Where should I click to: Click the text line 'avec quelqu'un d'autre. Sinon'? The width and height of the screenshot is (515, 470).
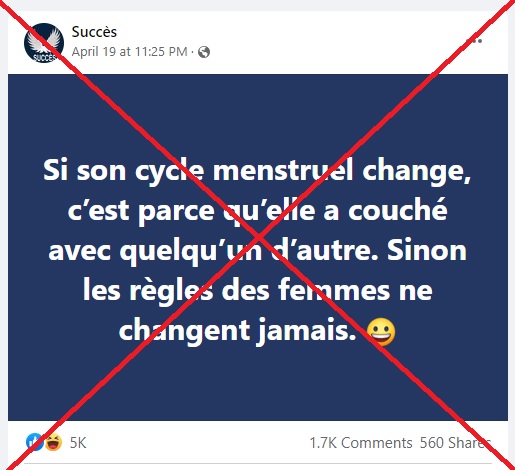pyautogui.click(x=257, y=251)
